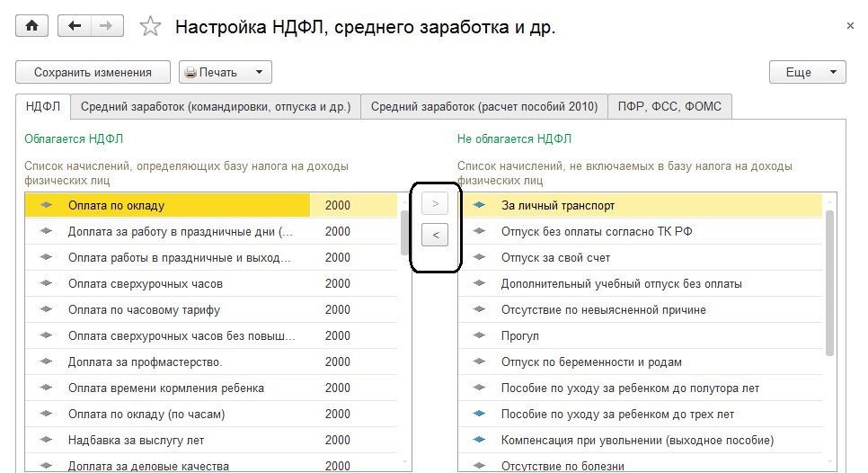Add page to favorites with star
This screenshot has width=868, height=473.
[150, 27]
